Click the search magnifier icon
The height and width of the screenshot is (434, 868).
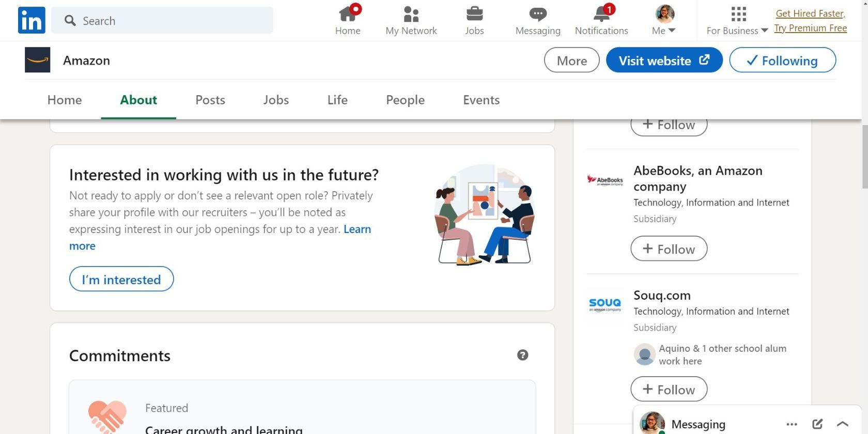70,20
